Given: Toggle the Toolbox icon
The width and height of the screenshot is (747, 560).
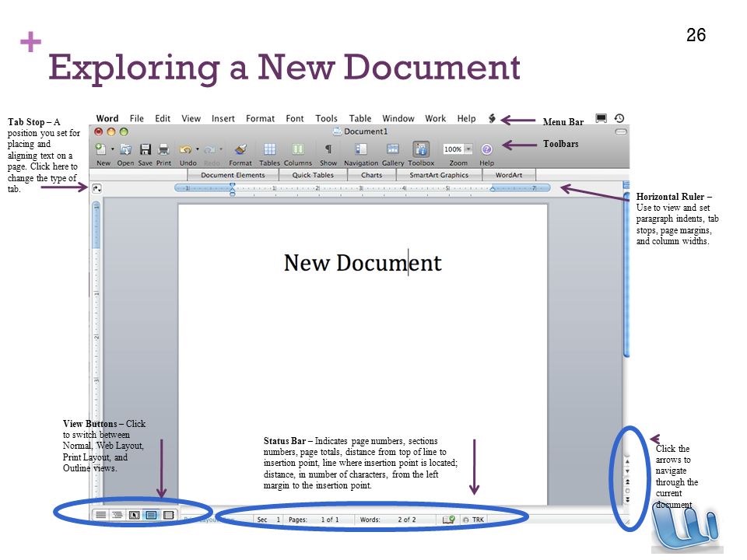Looking at the screenshot, I should coord(421,149).
